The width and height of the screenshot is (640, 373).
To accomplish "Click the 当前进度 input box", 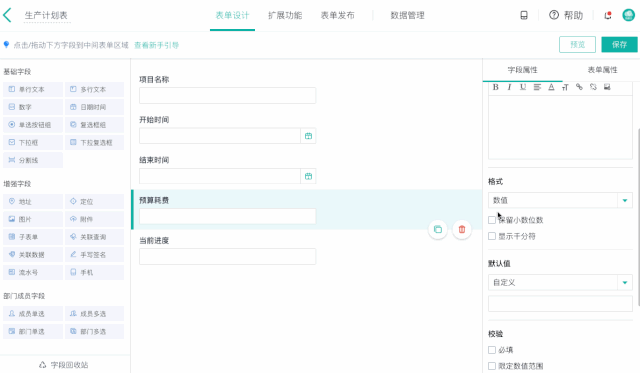I will click(x=227, y=257).
